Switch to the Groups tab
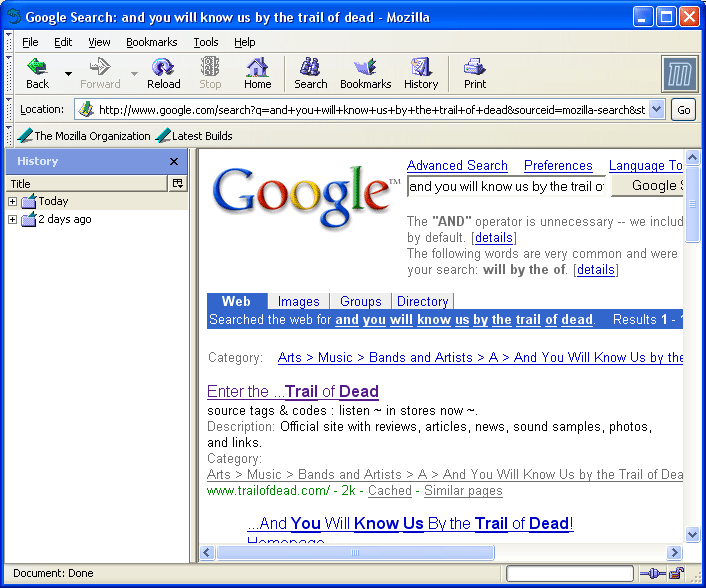This screenshot has height=588, width=706. 361,301
